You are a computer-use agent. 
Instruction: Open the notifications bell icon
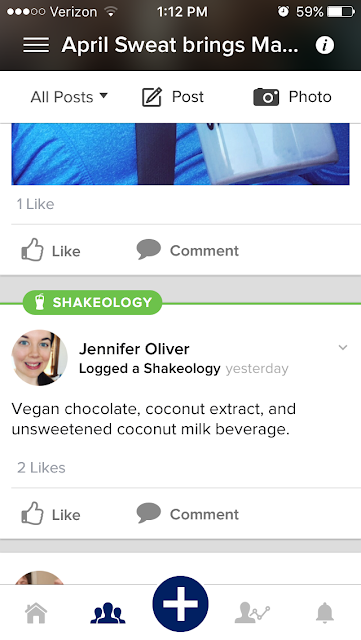coord(325,613)
